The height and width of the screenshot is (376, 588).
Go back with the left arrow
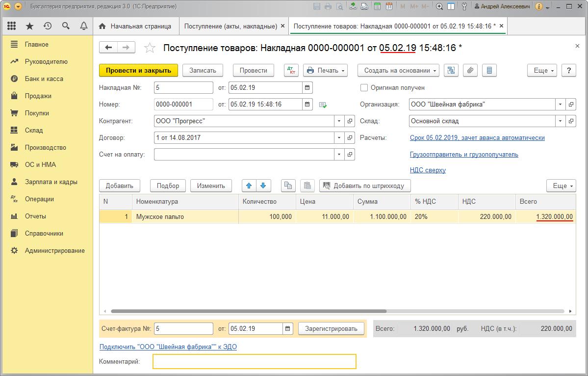point(108,47)
